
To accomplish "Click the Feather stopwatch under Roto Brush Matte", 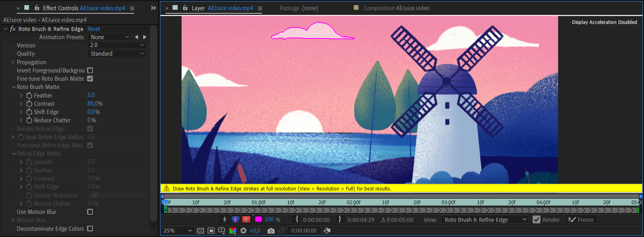I will [29, 96].
